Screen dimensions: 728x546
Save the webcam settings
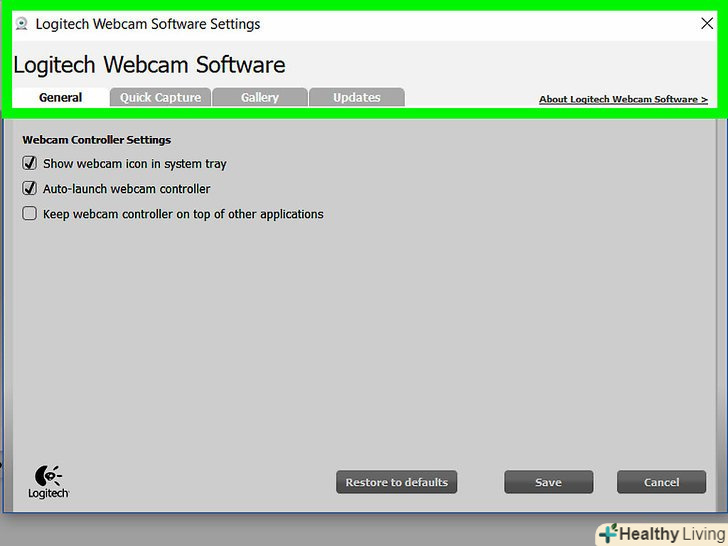pyautogui.click(x=548, y=482)
